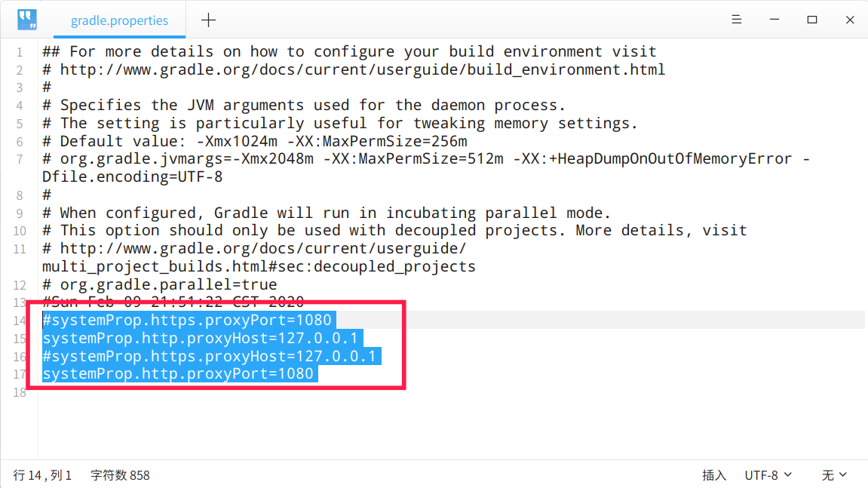Click the new tab plus icon
The image size is (868, 488).
[x=207, y=19]
